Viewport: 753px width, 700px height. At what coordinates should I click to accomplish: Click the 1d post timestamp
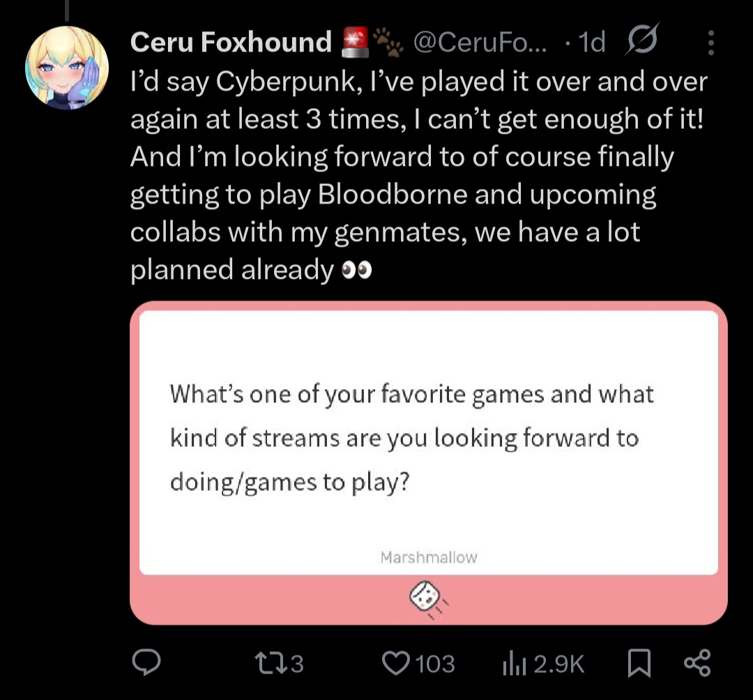pos(591,43)
